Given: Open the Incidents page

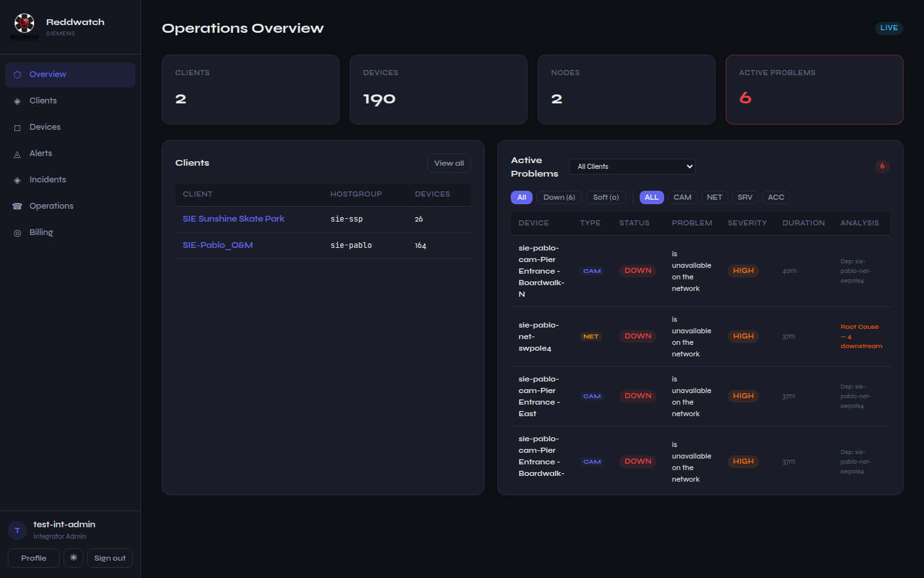Looking at the screenshot, I should [x=70, y=180].
